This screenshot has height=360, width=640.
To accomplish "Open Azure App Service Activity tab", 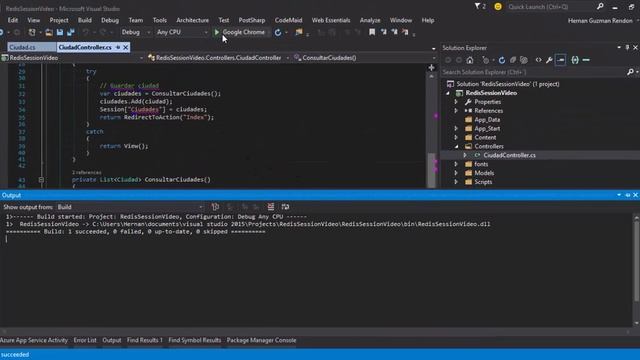I will pyautogui.click(x=34, y=340).
